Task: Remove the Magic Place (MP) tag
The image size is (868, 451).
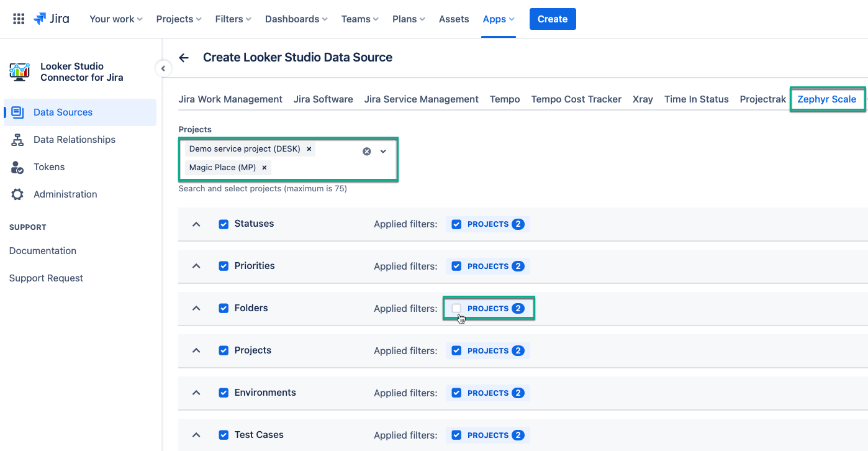Action: pyautogui.click(x=264, y=168)
